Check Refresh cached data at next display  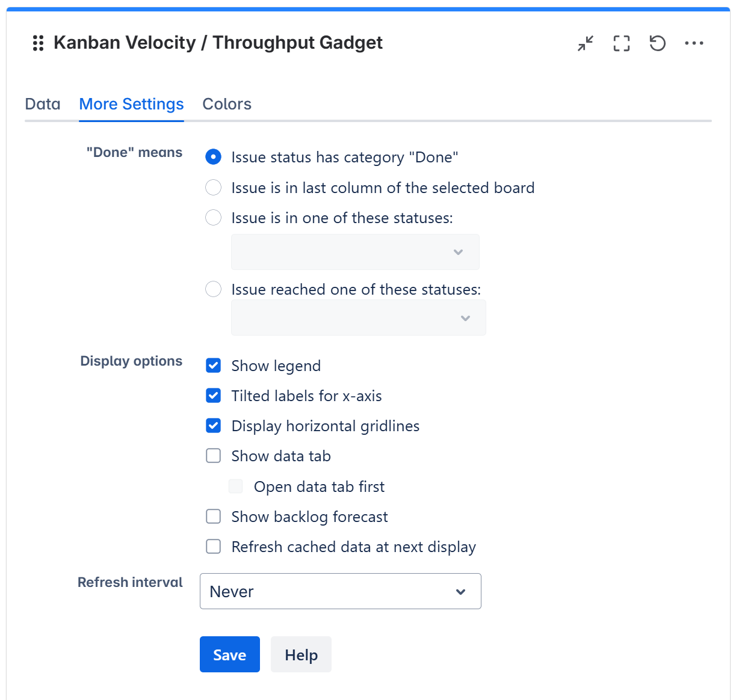pos(214,547)
